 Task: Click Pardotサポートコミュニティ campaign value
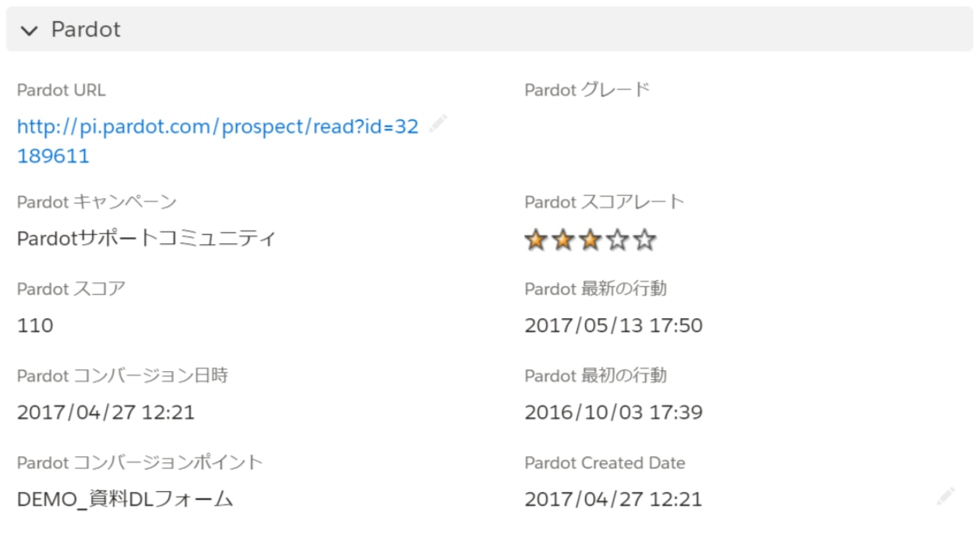pyautogui.click(x=146, y=239)
